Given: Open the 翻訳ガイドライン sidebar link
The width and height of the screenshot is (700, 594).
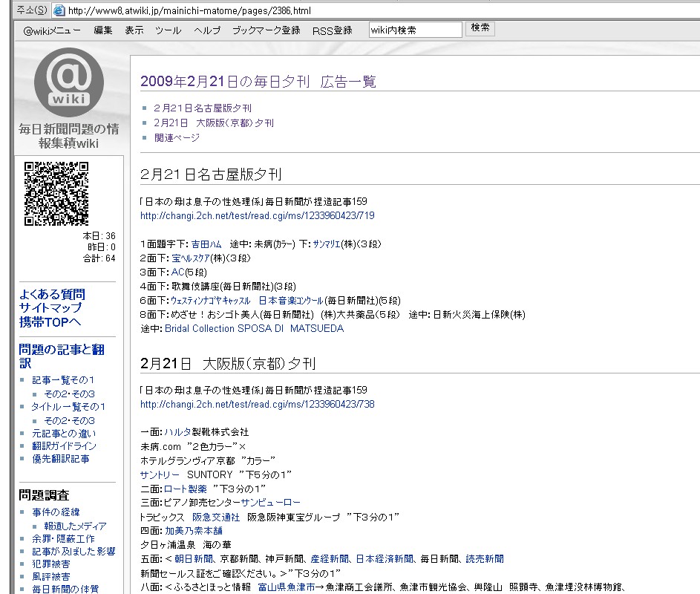Looking at the screenshot, I should pyautogui.click(x=65, y=446).
